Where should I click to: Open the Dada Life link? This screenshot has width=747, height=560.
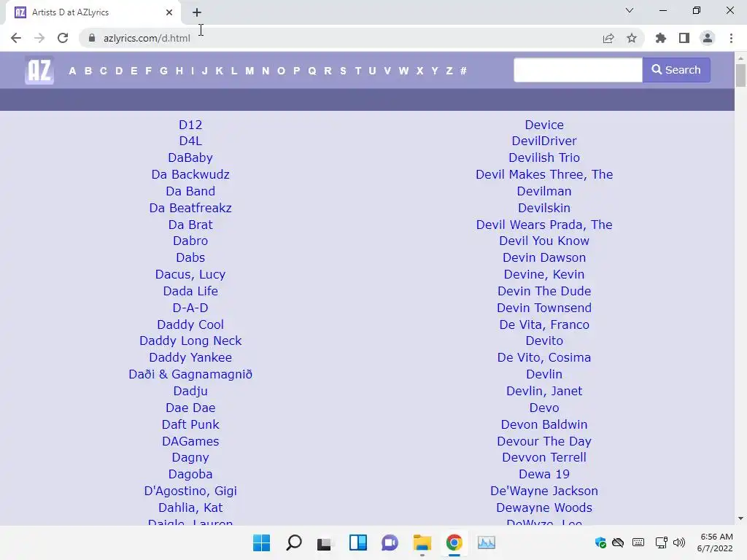pos(190,291)
